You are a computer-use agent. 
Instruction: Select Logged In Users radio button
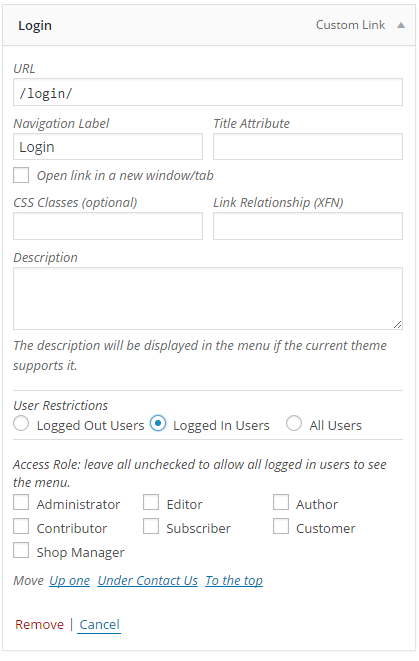click(x=158, y=423)
